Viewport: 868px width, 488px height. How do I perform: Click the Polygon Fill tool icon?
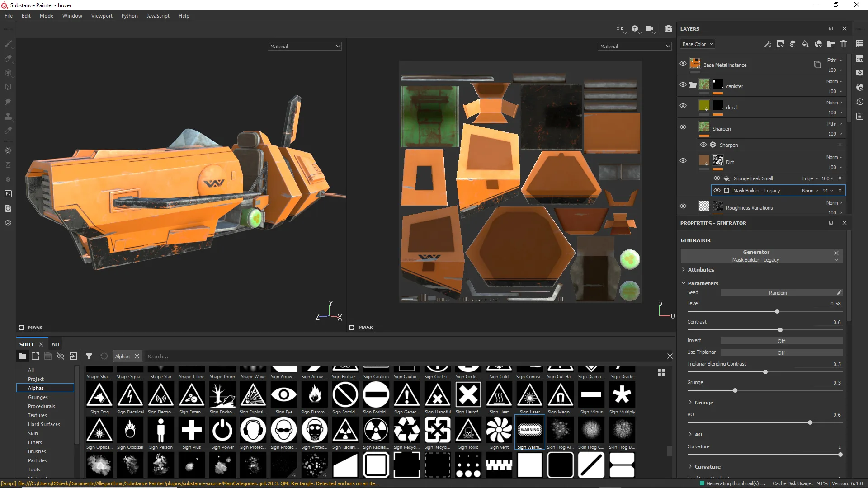tap(8, 86)
